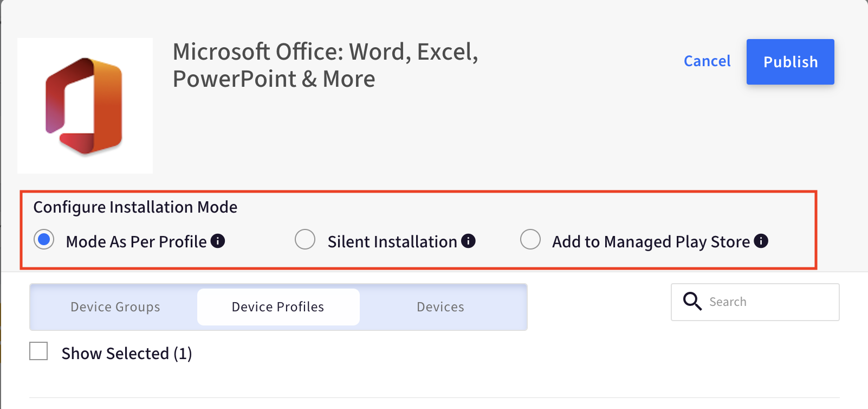
Task: Click the search magnifier icon
Action: [692, 301]
